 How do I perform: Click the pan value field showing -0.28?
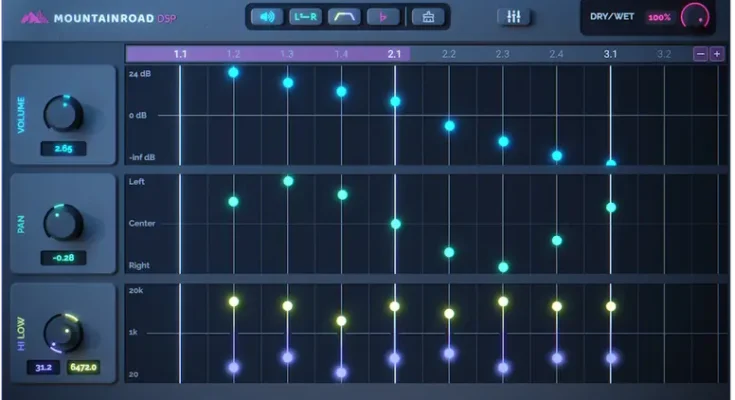(x=63, y=258)
